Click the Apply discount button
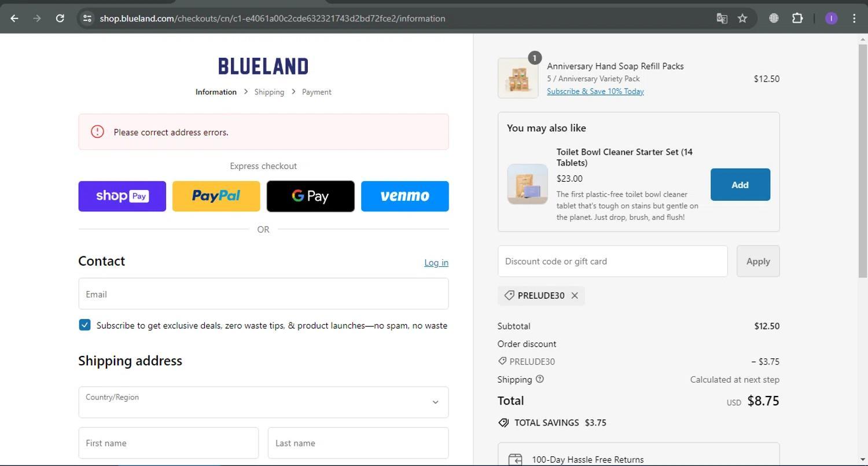Viewport: 868px width, 466px height. [758, 261]
